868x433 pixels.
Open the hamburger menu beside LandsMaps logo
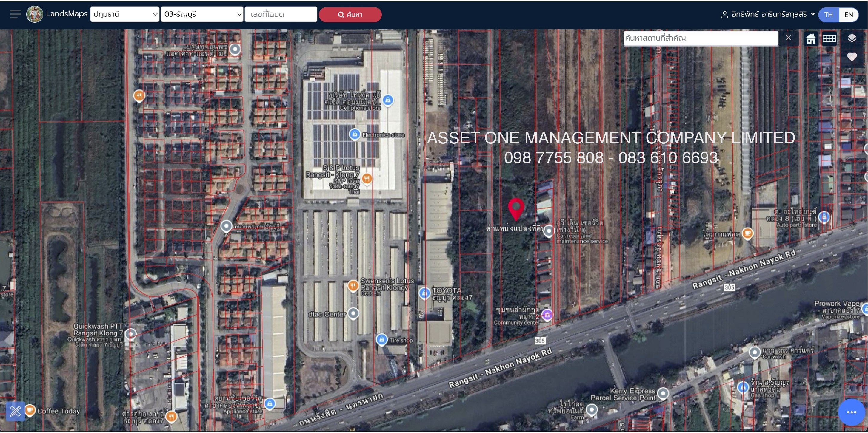(16, 14)
